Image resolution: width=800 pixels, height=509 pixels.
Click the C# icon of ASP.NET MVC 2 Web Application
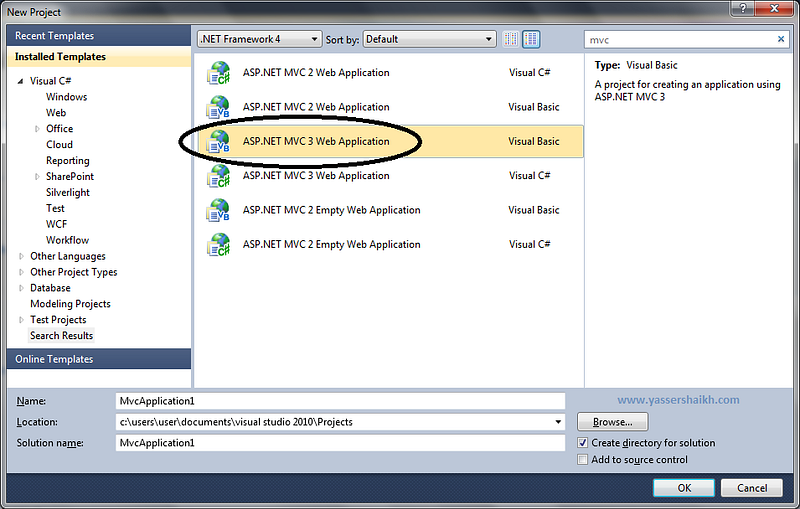218,73
